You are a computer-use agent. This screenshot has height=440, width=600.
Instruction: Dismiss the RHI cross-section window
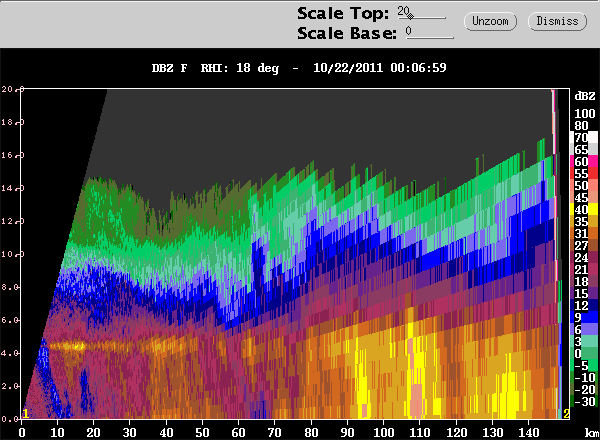557,21
